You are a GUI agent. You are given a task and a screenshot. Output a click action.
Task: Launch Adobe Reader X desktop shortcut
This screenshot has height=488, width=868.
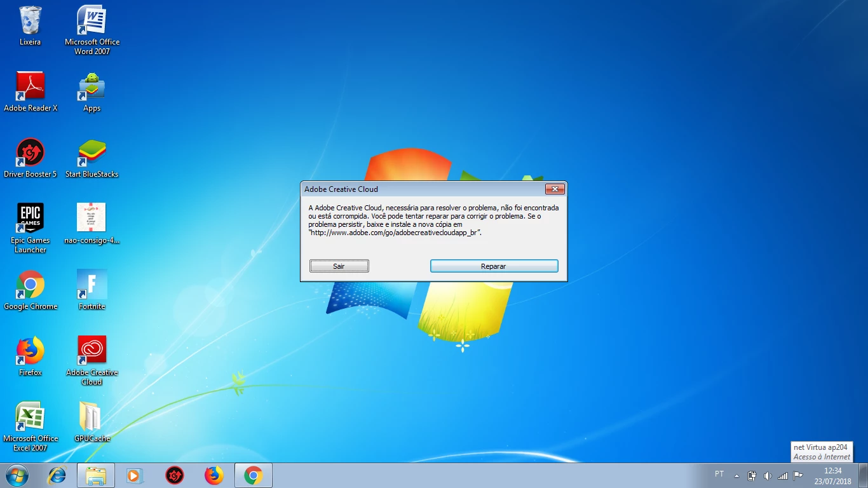[30, 92]
